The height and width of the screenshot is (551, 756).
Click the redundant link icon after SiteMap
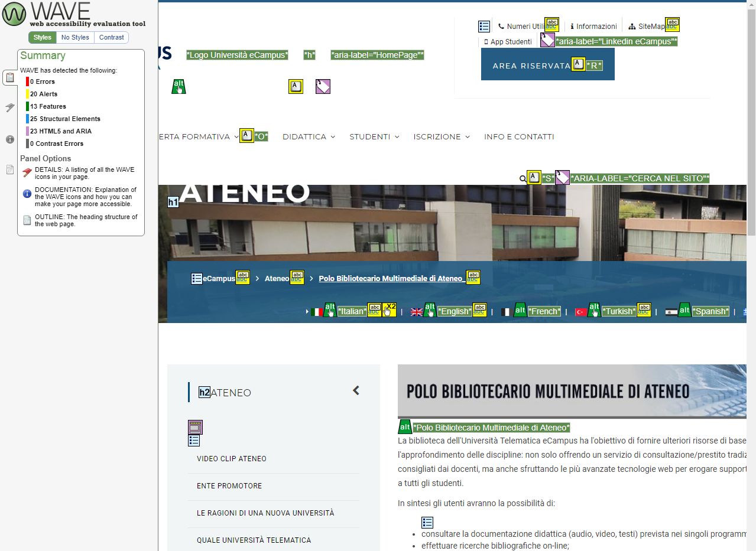[672, 24]
